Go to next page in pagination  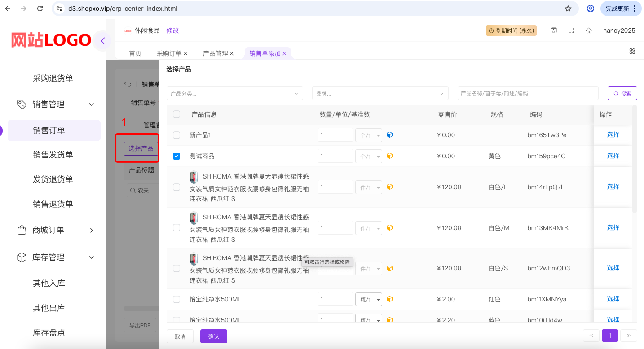(629, 336)
